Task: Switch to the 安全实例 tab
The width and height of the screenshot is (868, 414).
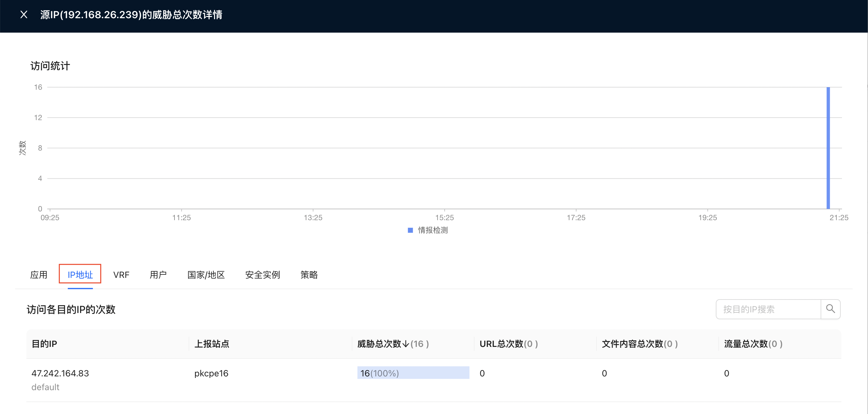Action: pyautogui.click(x=262, y=274)
